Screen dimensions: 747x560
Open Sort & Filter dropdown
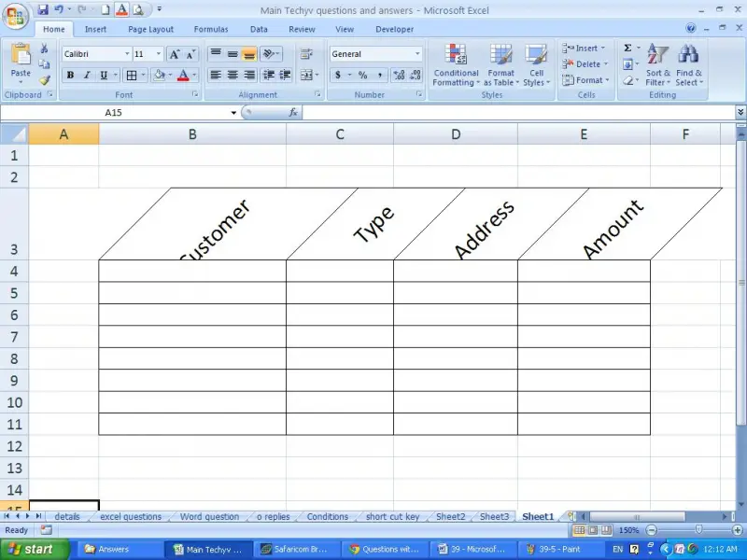658,65
